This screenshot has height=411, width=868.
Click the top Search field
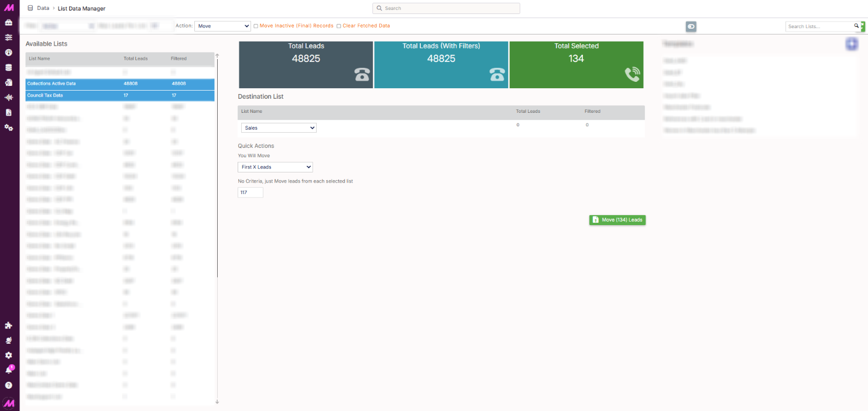(446, 8)
